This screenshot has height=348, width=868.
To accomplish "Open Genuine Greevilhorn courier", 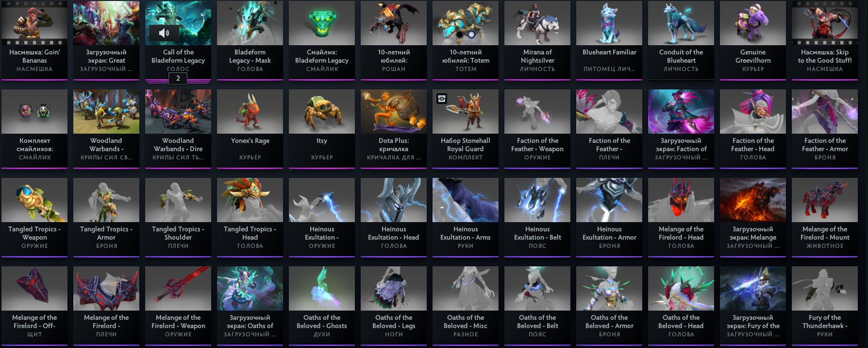I will coord(753,40).
